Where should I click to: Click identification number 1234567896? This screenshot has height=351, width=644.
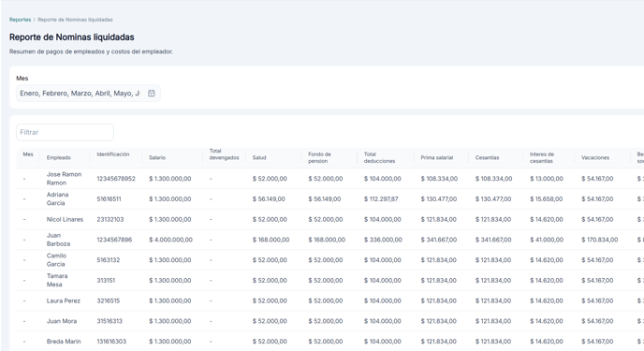[x=114, y=240]
